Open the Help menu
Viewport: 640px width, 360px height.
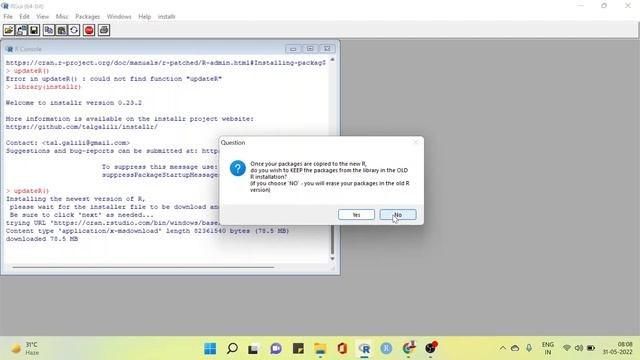(144, 17)
